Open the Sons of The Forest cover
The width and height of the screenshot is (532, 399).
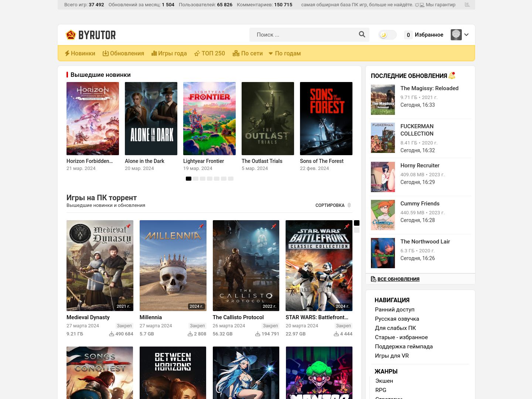click(x=326, y=119)
